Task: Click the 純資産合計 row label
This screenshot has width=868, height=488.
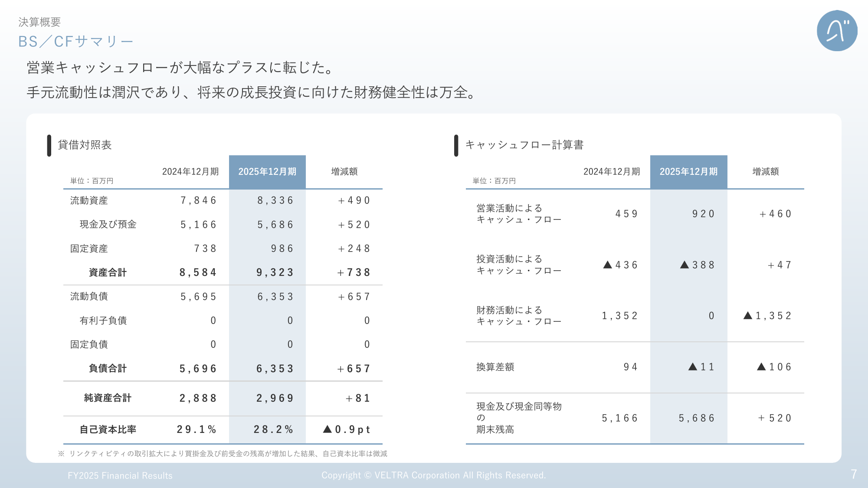Action: coord(108,398)
